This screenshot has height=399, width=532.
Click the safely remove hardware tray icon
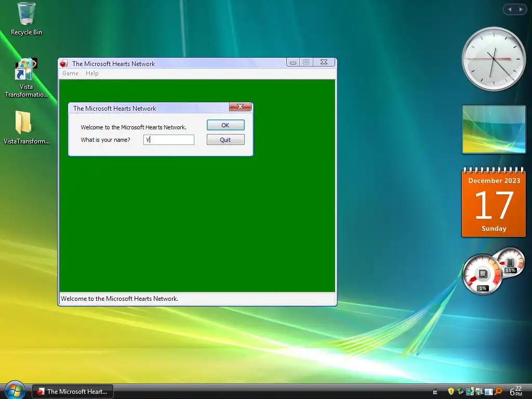click(460, 391)
